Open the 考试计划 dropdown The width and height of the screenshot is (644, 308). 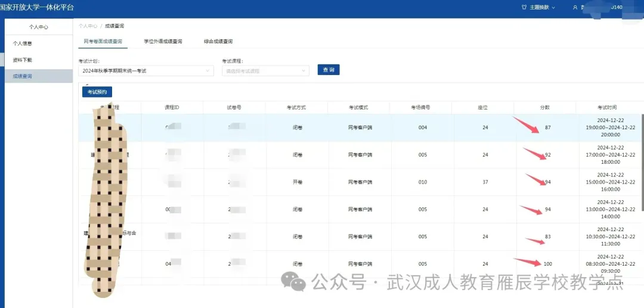[x=145, y=71]
